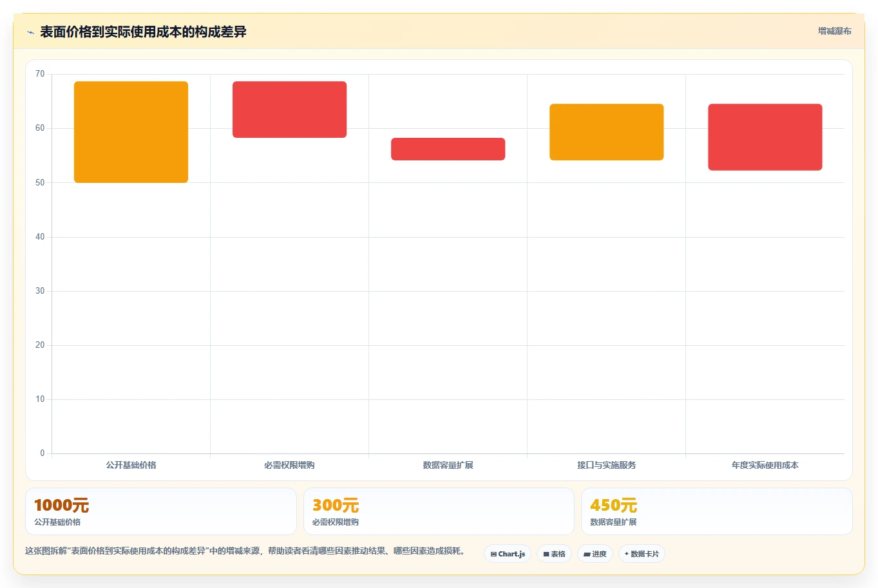Click y-axis value 50
The image size is (878, 588).
[x=40, y=183]
